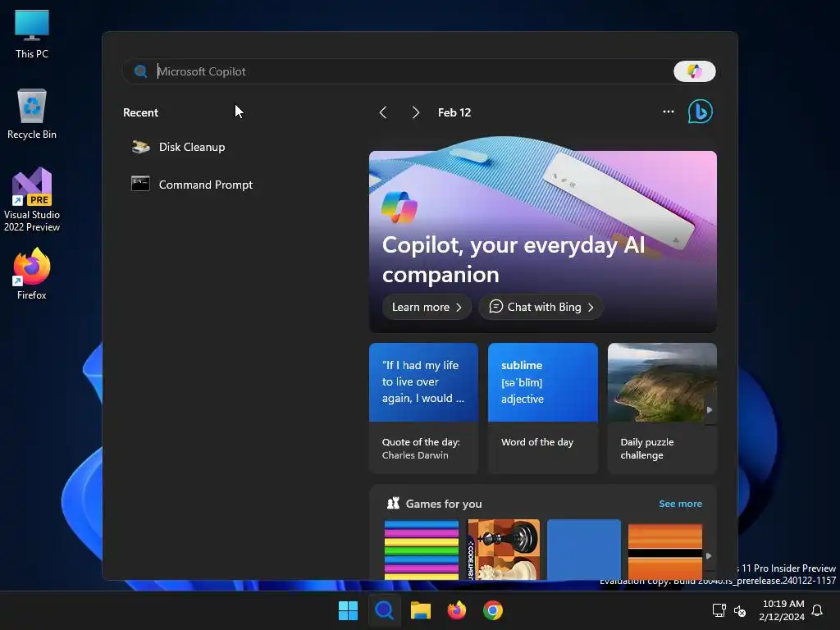The image size is (840, 630).
Task: Open File Explorer from the taskbar
Action: point(421,610)
